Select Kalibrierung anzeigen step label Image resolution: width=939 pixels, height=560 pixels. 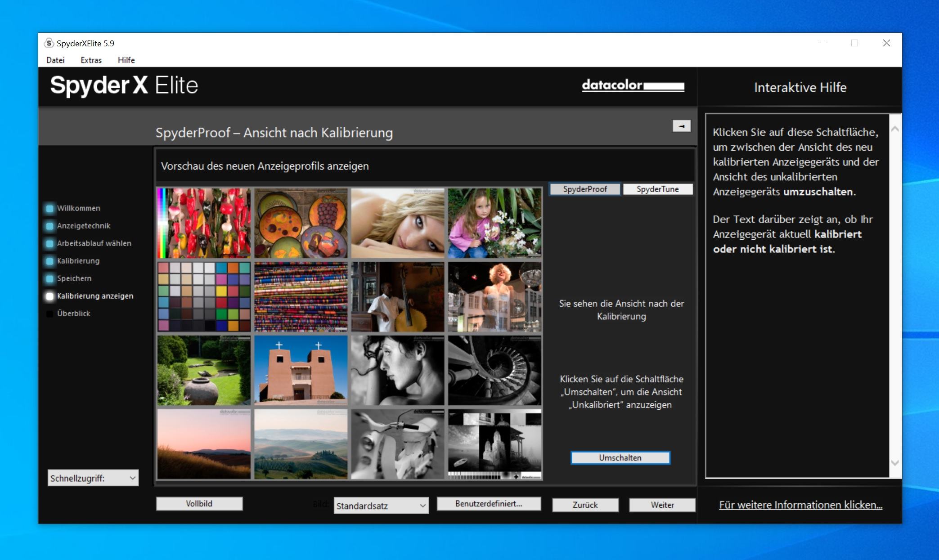point(95,296)
